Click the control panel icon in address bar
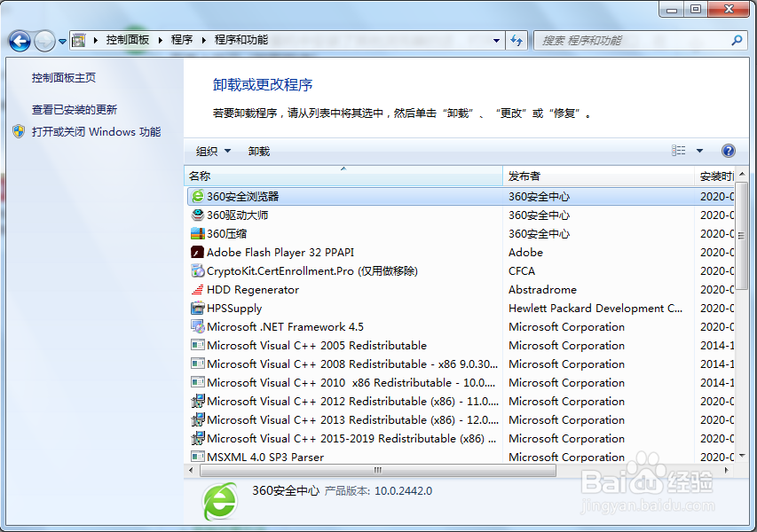757x532 pixels. 79,41
